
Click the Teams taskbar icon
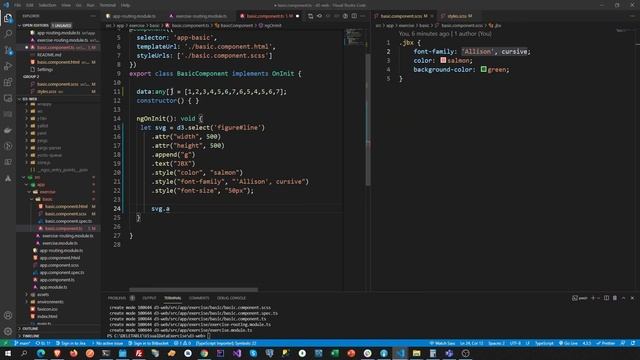[449, 353]
